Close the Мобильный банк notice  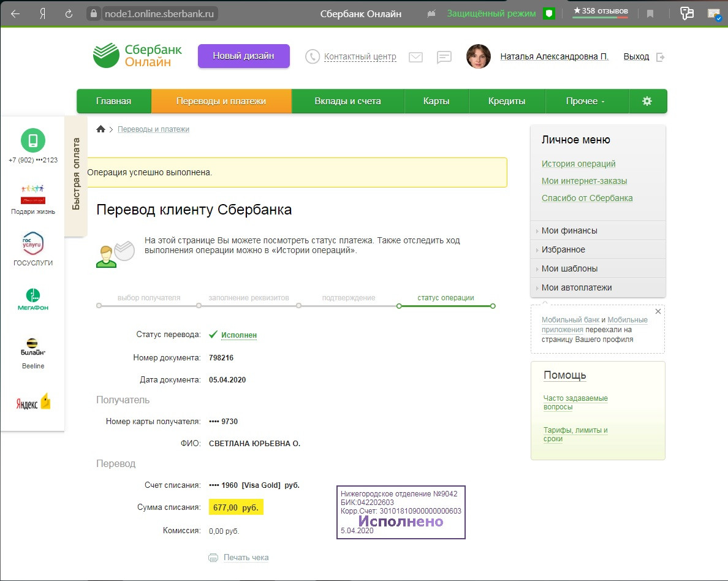click(658, 311)
